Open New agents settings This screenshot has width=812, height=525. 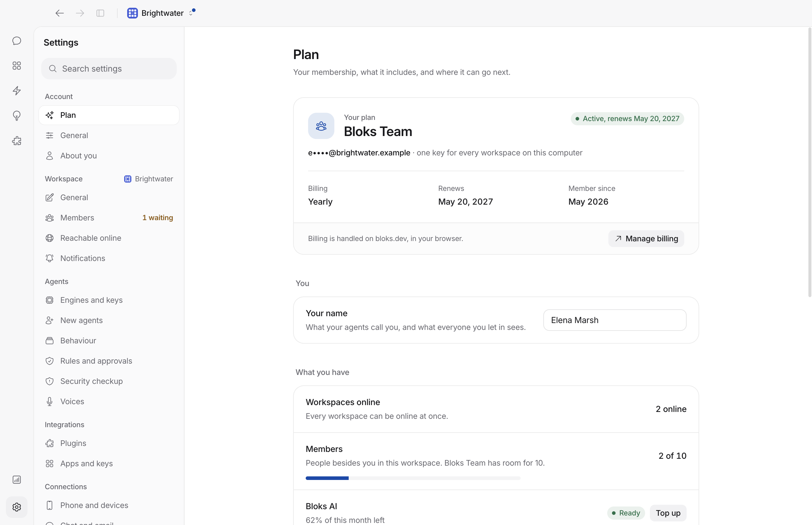[x=109, y=320]
